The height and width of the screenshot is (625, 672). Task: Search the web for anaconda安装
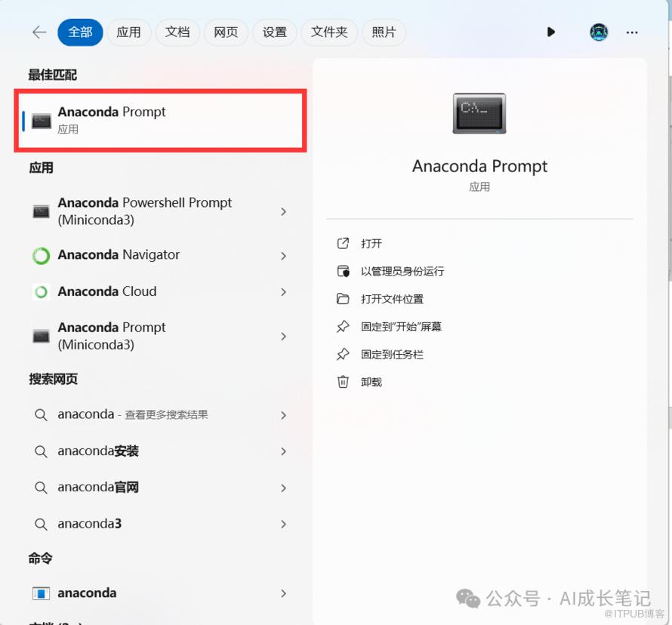[161, 451]
